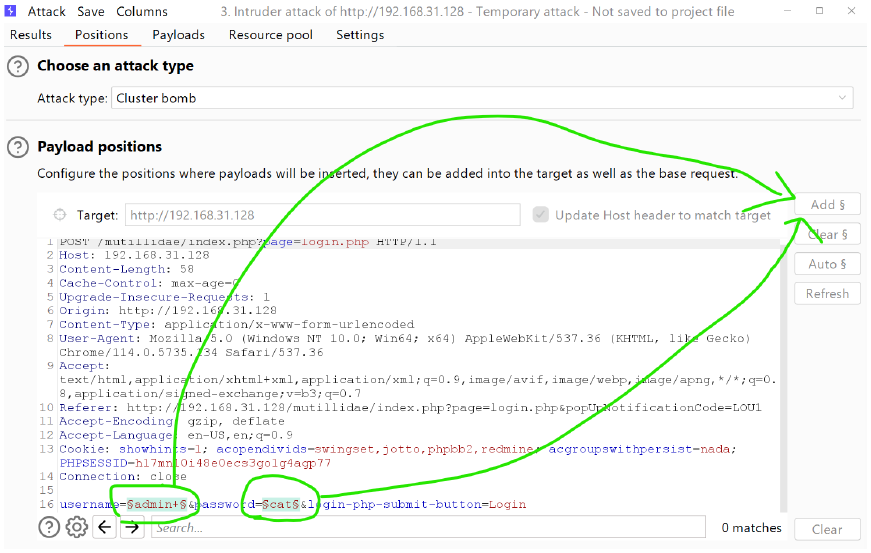Switch to the Payloads tab
Viewport: 871px width, 553px height.
[x=178, y=35]
